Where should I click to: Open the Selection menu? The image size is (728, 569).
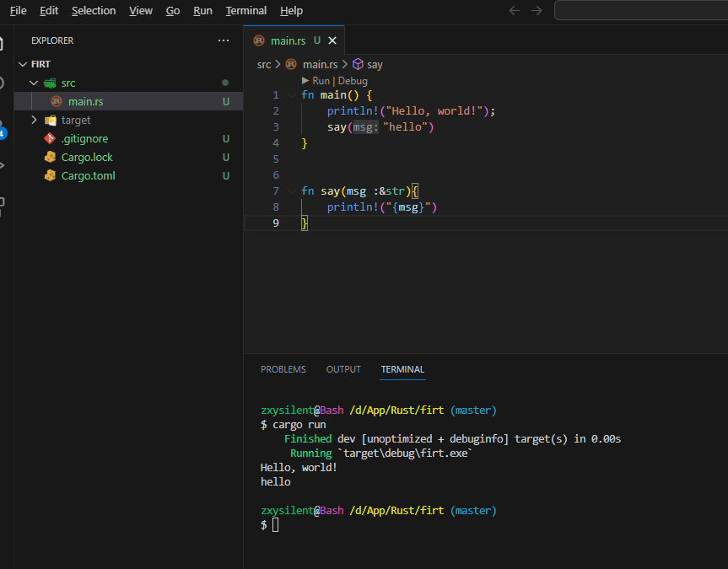click(x=94, y=11)
